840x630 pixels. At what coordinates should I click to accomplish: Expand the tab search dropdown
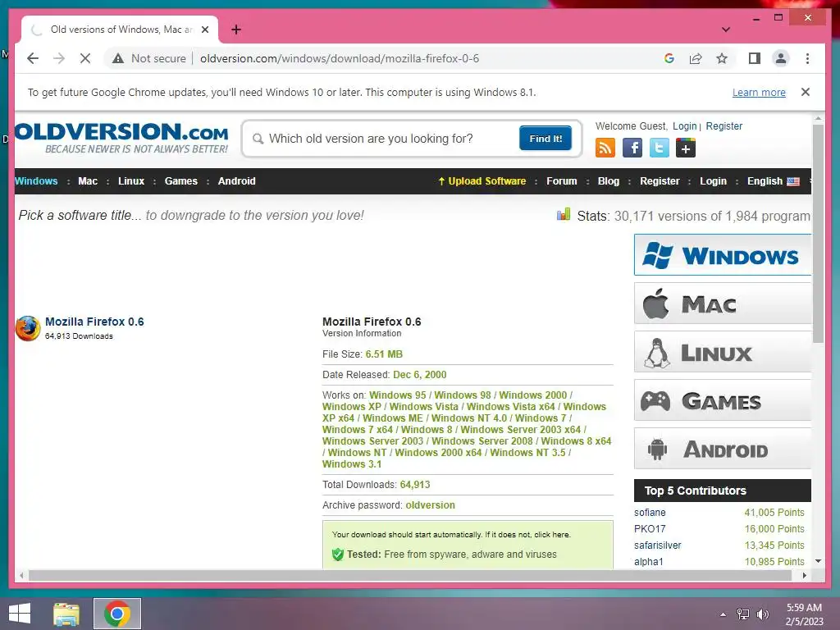[x=726, y=30]
